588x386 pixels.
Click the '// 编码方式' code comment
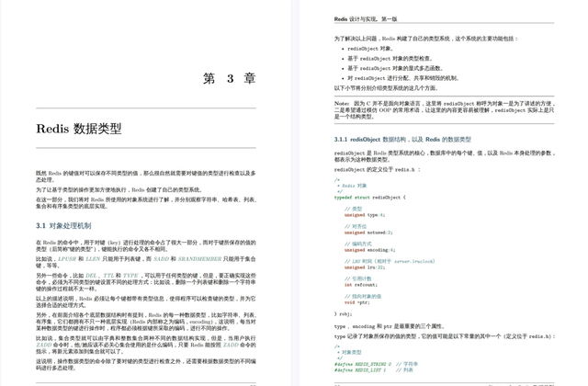[358, 244]
